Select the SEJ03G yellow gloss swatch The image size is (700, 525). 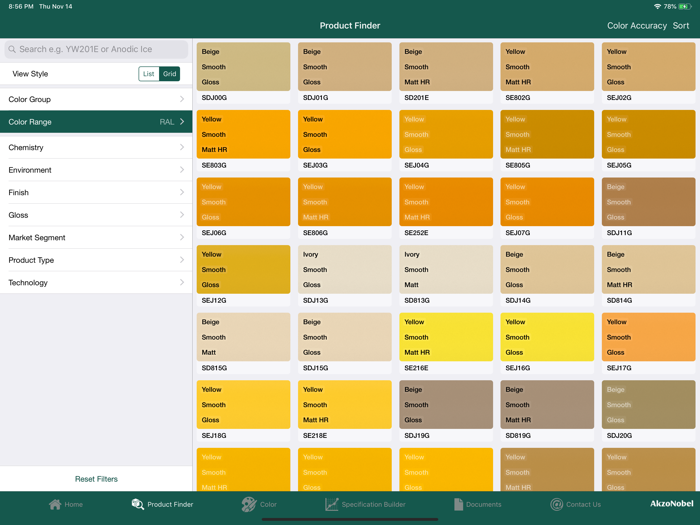tap(345, 134)
